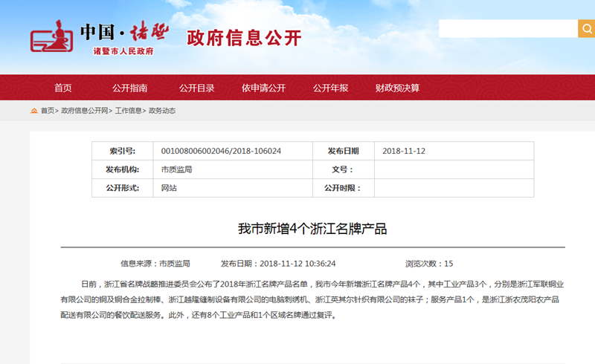Open the 公开年报 navigation item

(330, 88)
